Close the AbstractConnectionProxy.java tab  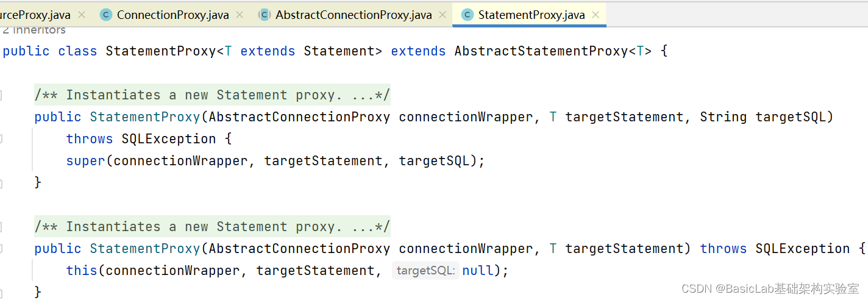point(442,15)
